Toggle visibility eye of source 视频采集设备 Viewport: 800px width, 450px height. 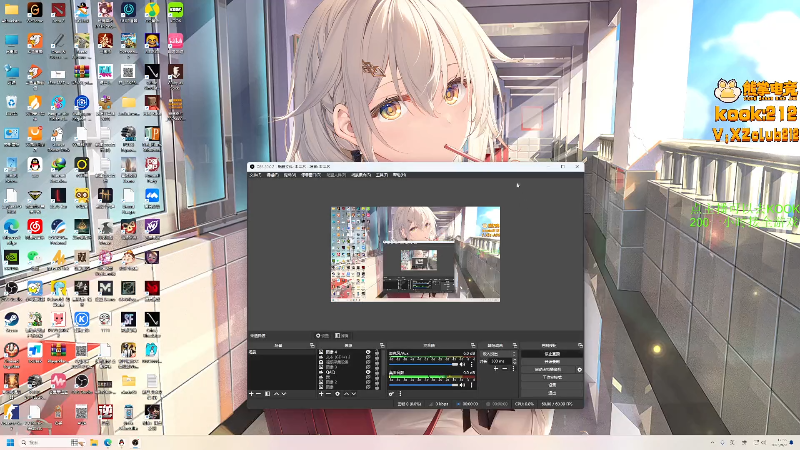[368, 362]
